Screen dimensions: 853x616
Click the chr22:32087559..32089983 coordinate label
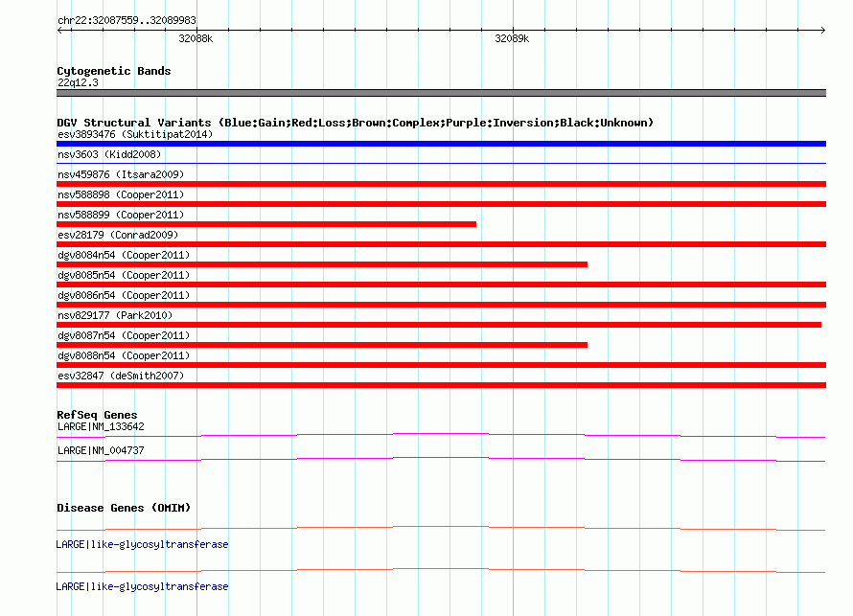point(127,21)
